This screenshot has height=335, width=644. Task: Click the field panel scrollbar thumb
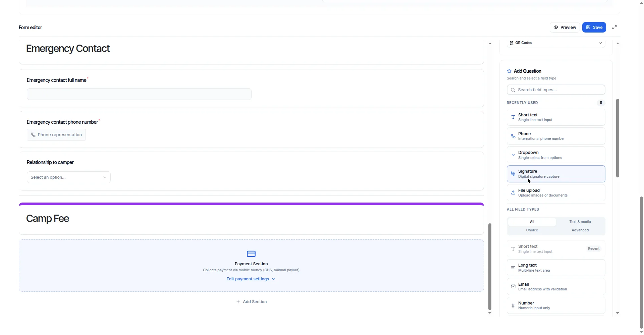pyautogui.click(x=618, y=138)
